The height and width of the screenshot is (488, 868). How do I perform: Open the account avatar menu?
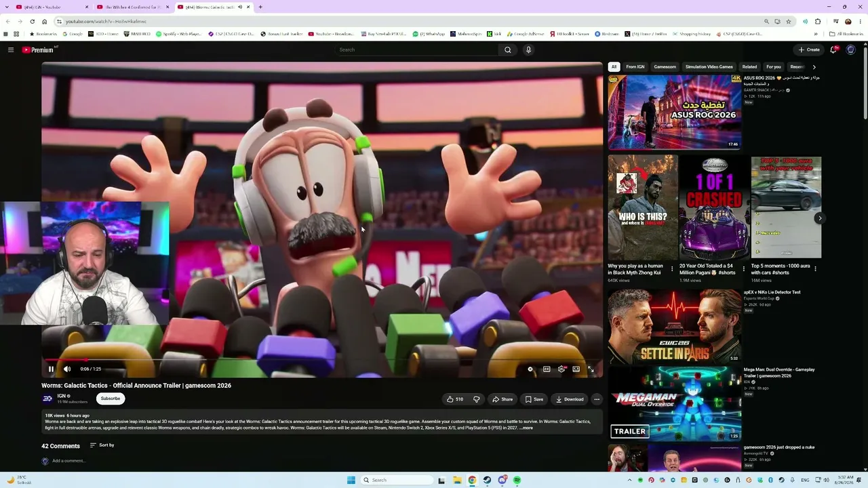pyautogui.click(x=851, y=49)
